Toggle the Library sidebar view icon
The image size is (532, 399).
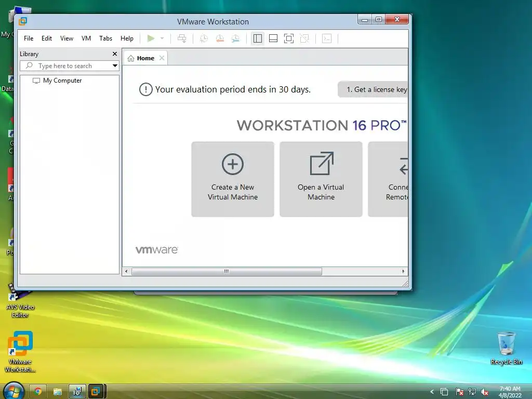(258, 38)
